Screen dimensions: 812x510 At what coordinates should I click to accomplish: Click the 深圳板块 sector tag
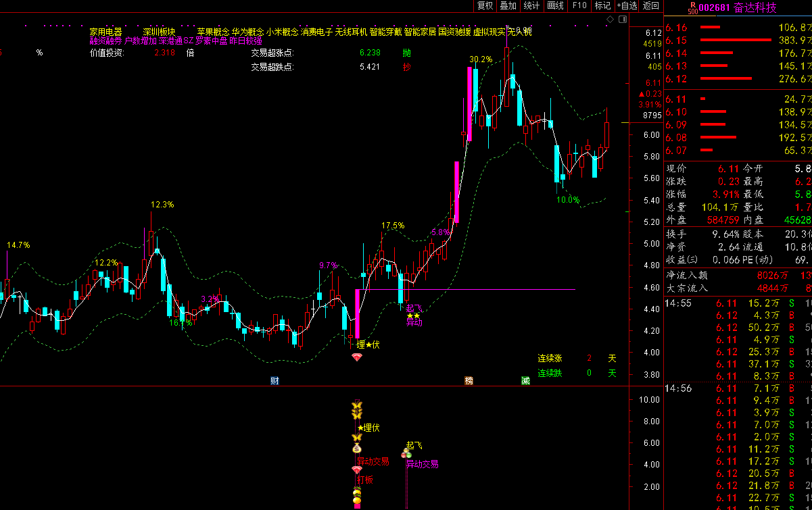[x=159, y=32]
